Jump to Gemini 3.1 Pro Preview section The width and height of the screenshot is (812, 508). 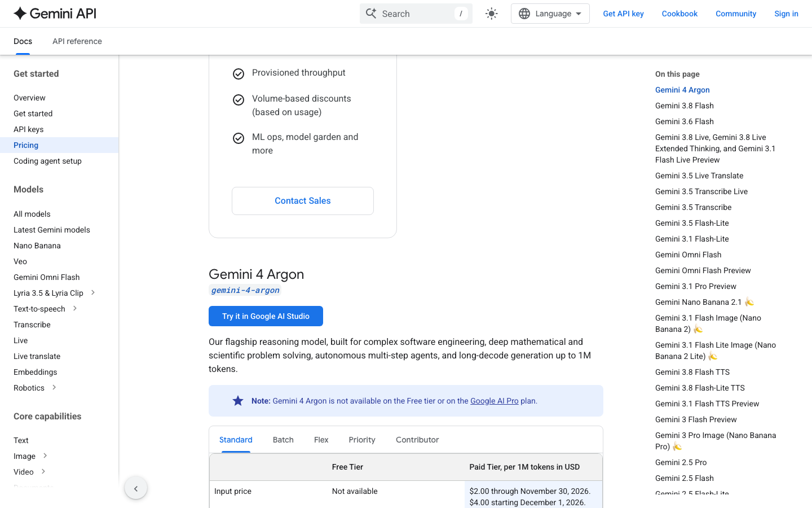(x=696, y=286)
